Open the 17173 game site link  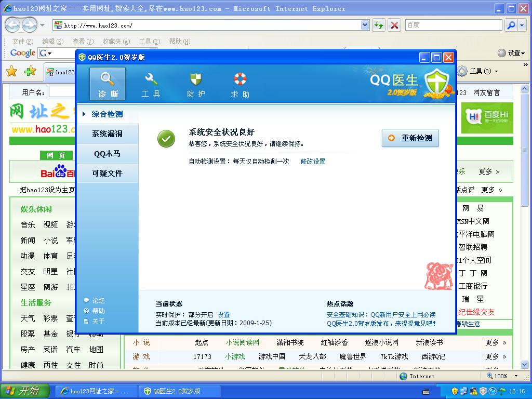pos(202,357)
